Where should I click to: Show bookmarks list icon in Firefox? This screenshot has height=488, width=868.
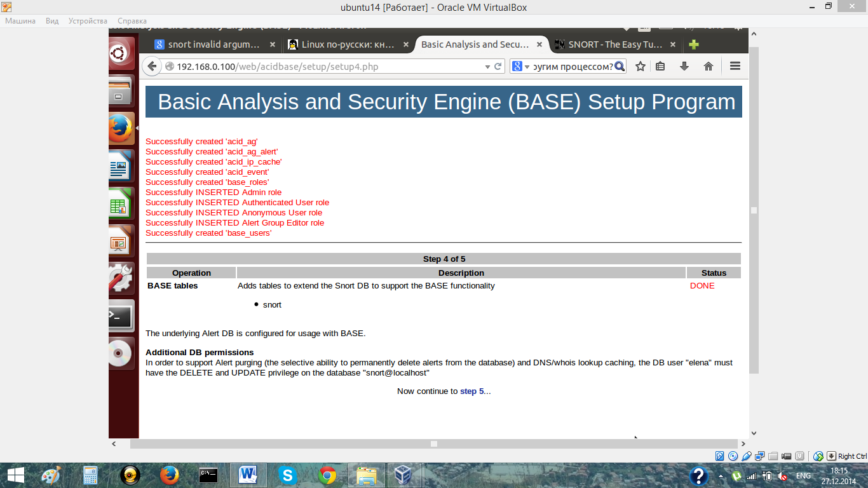tap(661, 66)
